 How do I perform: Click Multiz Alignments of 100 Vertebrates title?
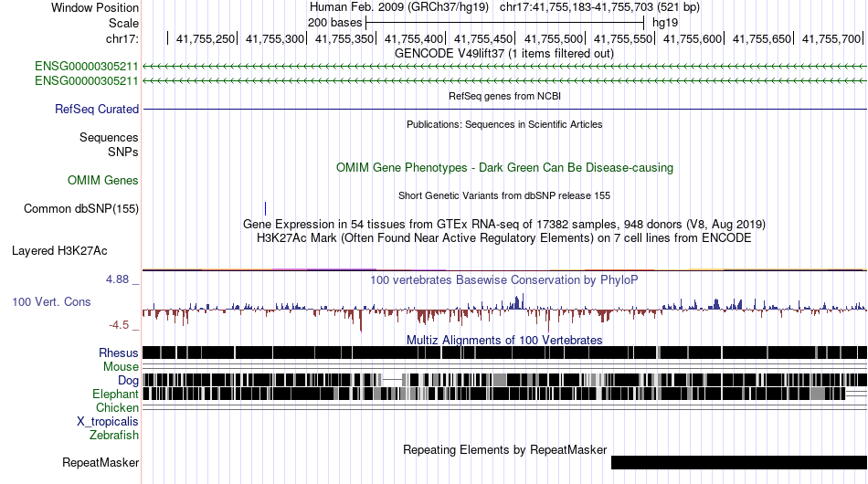[x=504, y=340]
